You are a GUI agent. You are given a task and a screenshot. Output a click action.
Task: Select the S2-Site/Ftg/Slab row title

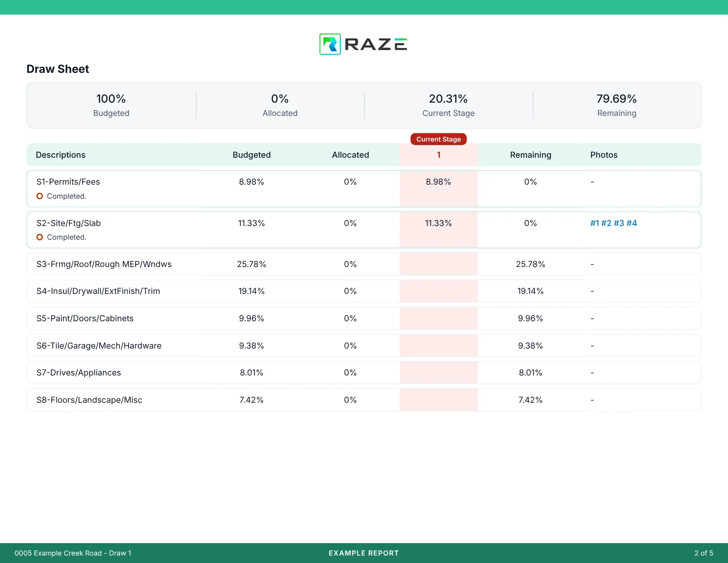[69, 223]
